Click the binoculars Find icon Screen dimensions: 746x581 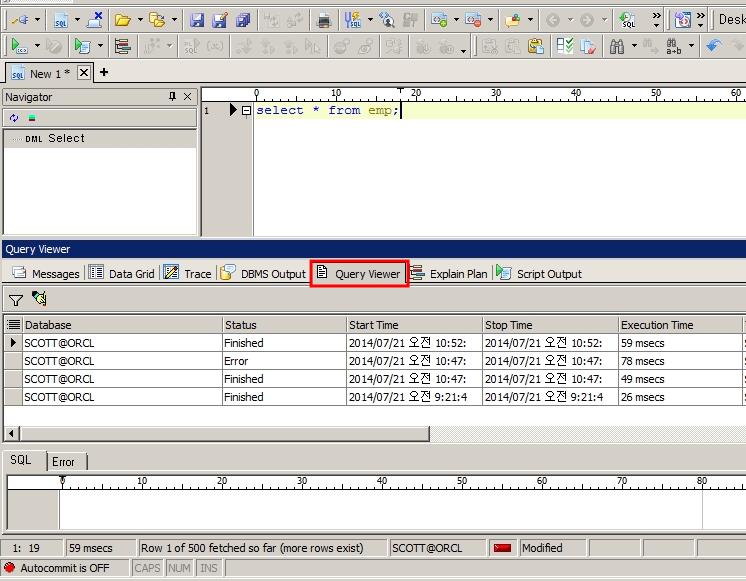pos(616,46)
